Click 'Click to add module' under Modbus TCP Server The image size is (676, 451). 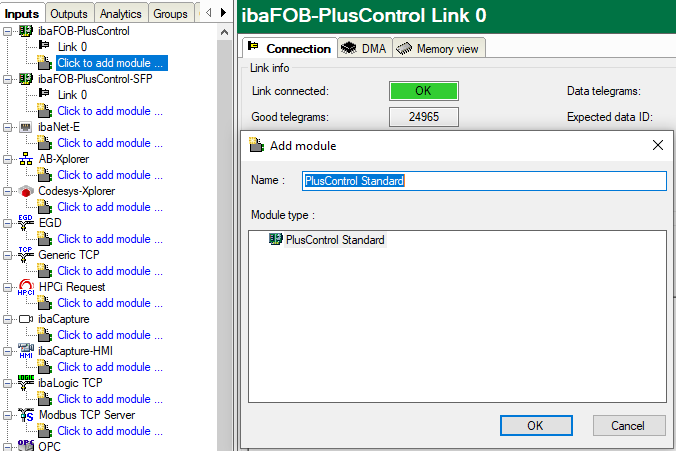tap(110, 431)
